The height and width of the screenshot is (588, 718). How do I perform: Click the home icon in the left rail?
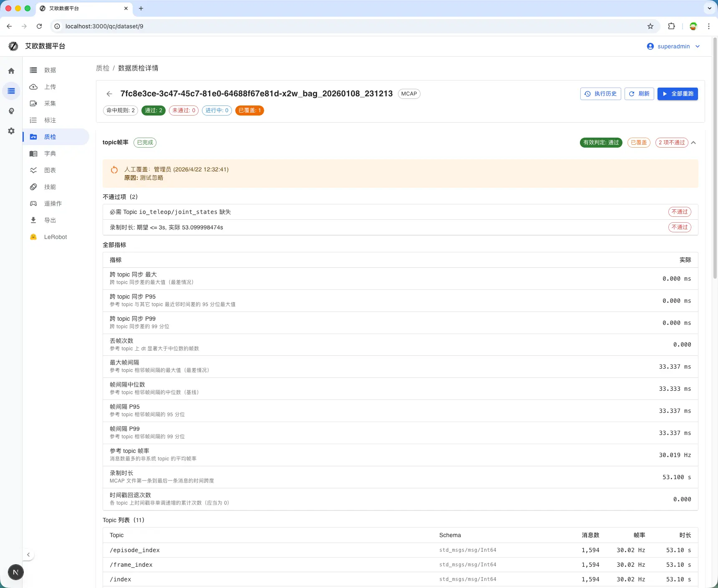[11, 71]
